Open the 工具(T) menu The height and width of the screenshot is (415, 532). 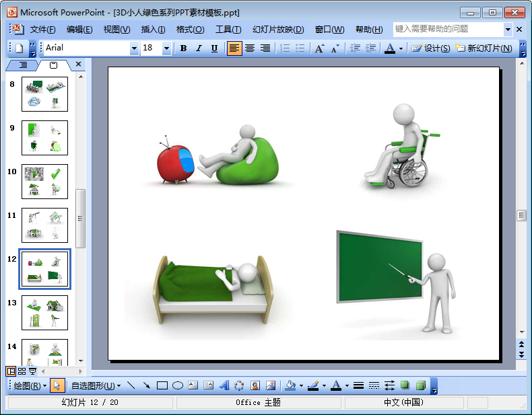click(228, 30)
